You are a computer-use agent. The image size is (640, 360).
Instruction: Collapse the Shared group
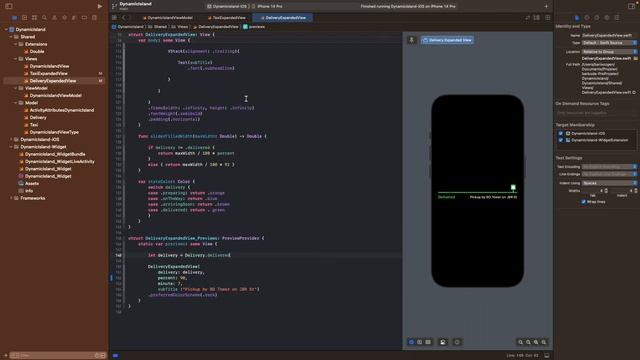(11, 37)
